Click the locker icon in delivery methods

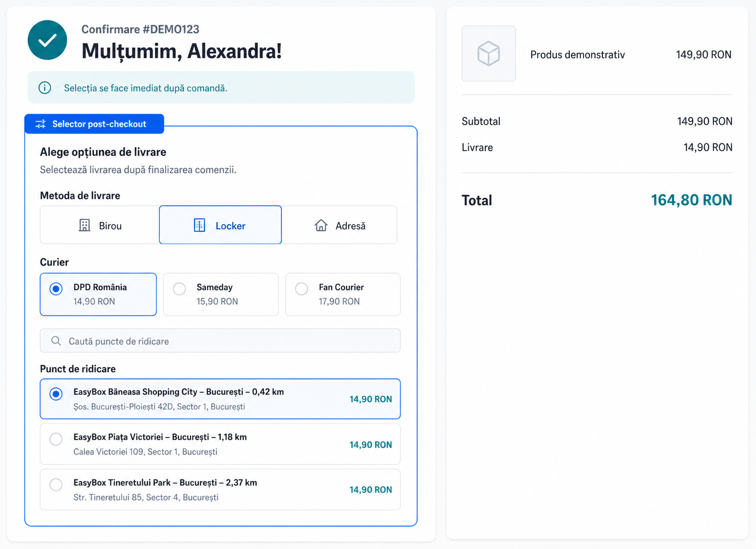[x=199, y=225]
